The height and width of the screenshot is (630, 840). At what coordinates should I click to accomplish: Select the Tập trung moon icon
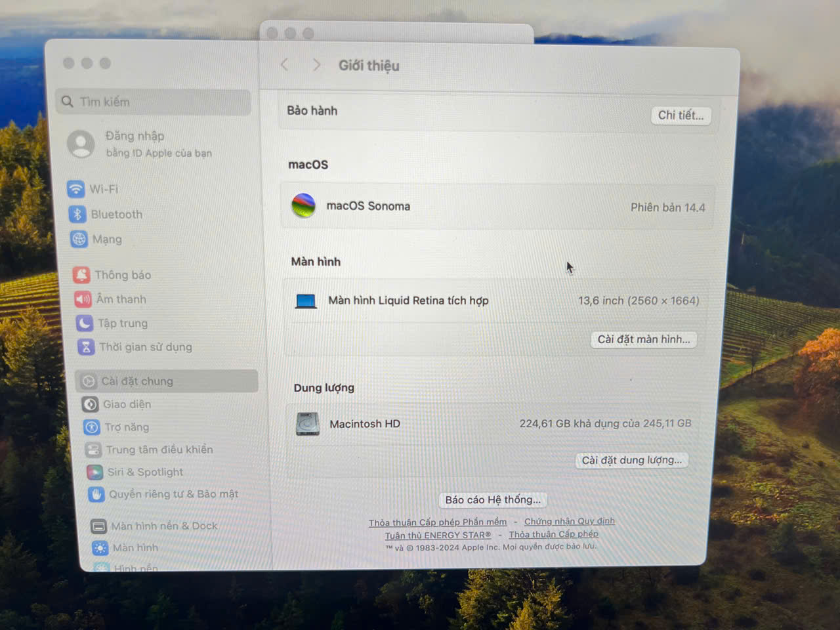click(85, 323)
